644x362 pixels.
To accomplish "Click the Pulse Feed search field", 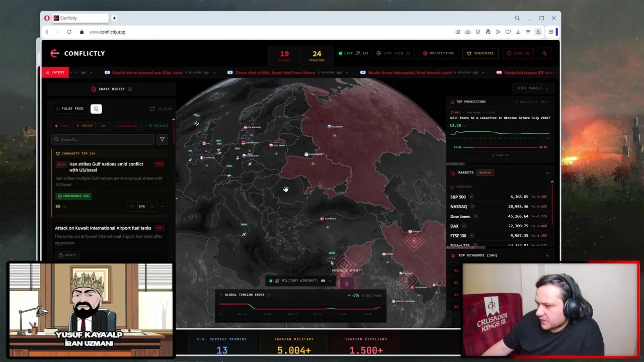I will 103,139.
